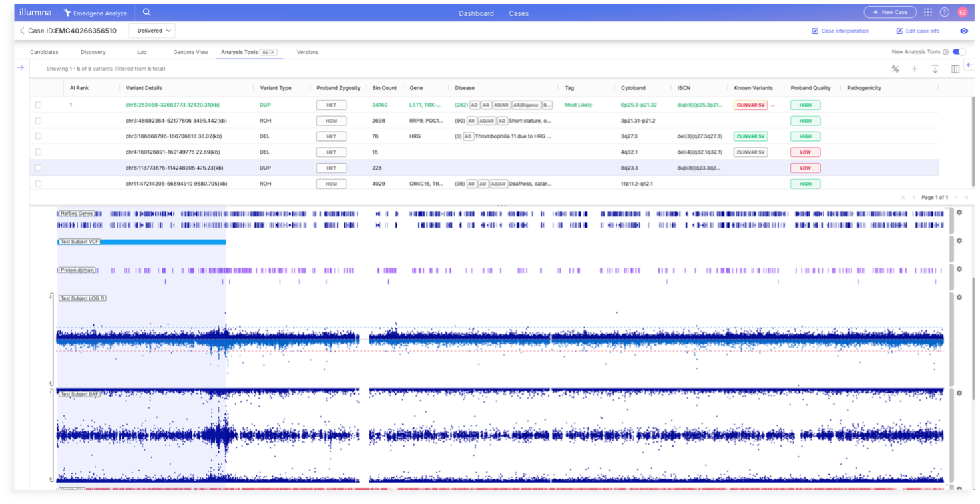Click the New Case button
Viewport: 980px width, 504px height.
pos(889,13)
